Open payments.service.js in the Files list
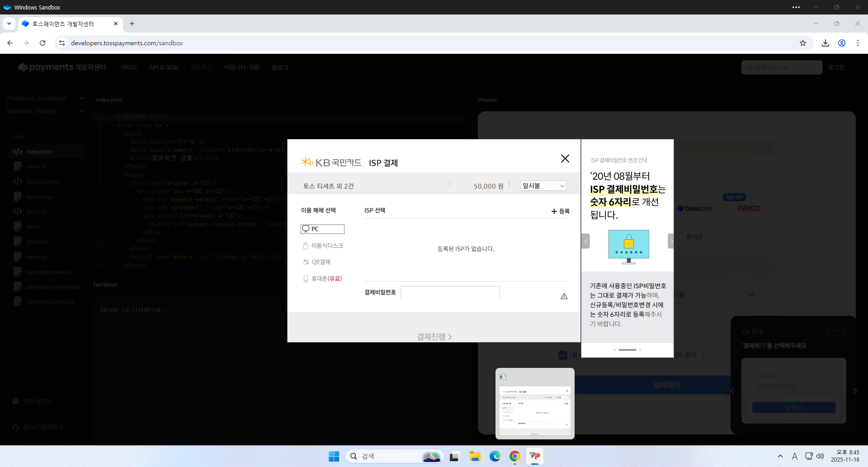 coord(46,302)
